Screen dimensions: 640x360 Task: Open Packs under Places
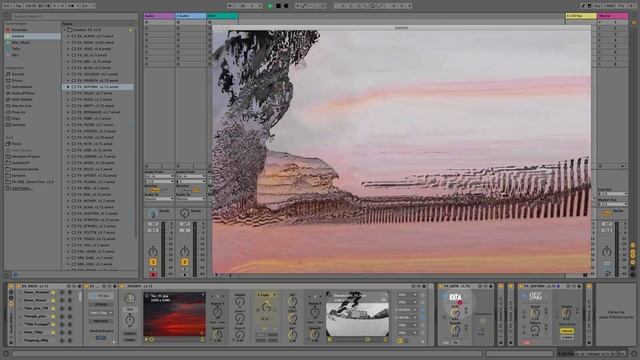coord(16,144)
